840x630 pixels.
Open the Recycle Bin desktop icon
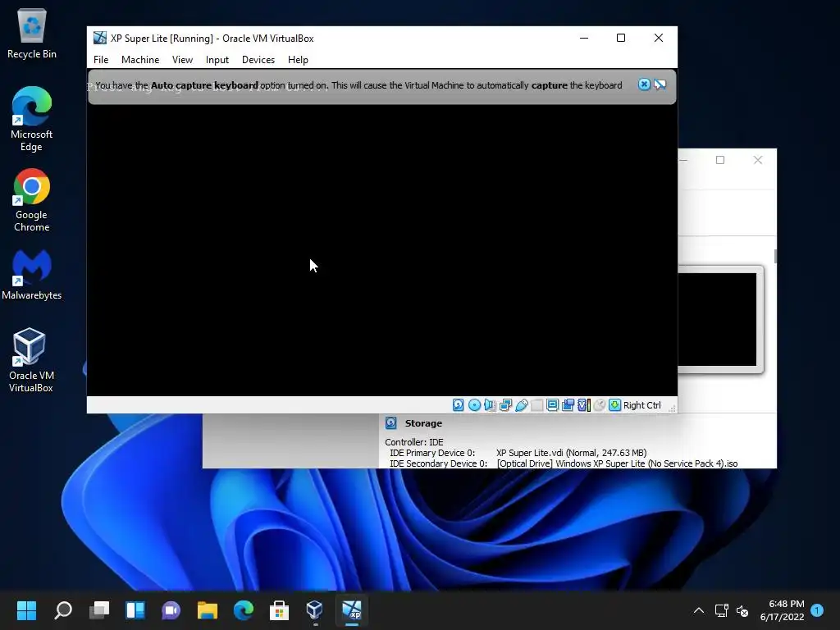(x=32, y=34)
